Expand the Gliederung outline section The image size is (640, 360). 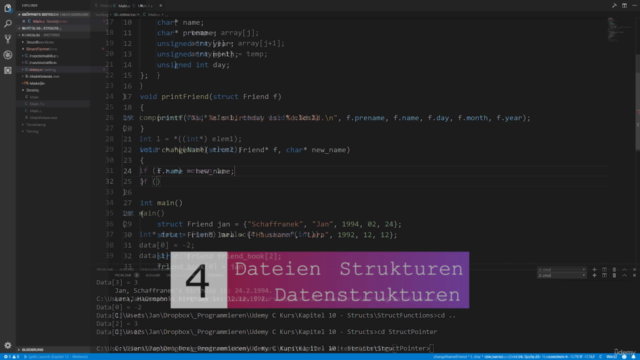[53, 350]
